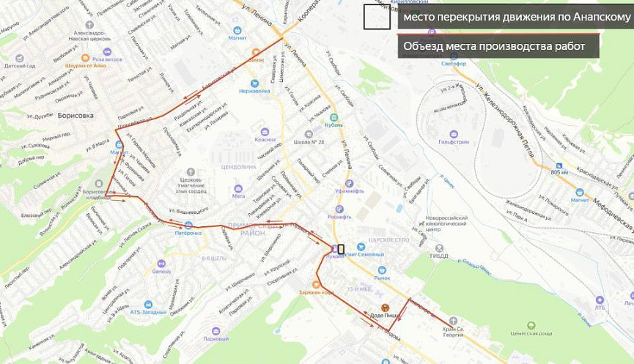Select the Кубань stadium marker icon

pyautogui.click(x=334, y=118)
